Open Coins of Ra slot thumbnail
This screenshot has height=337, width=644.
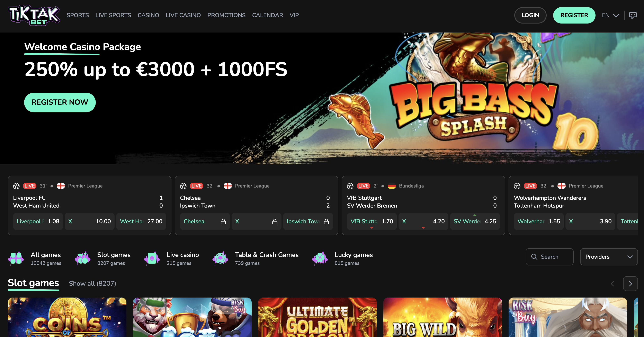pyautogui.click(x=67, y=317)
